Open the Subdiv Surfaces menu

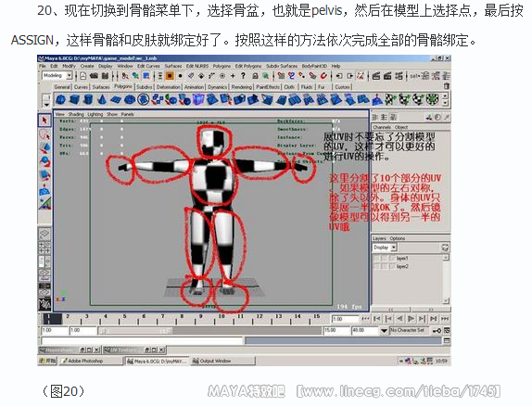tap(282, 66)
